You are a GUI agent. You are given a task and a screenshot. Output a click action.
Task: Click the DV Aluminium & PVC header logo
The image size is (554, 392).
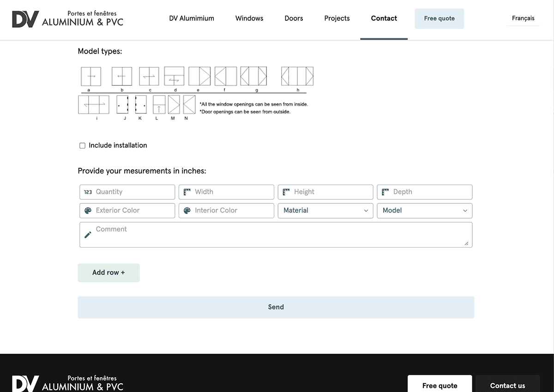(68, 19)
